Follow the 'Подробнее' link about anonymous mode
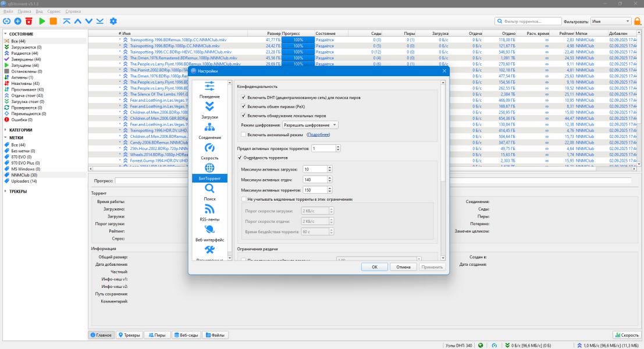The width and height of the screenshot is (644, 349). [x=318, y=134]
